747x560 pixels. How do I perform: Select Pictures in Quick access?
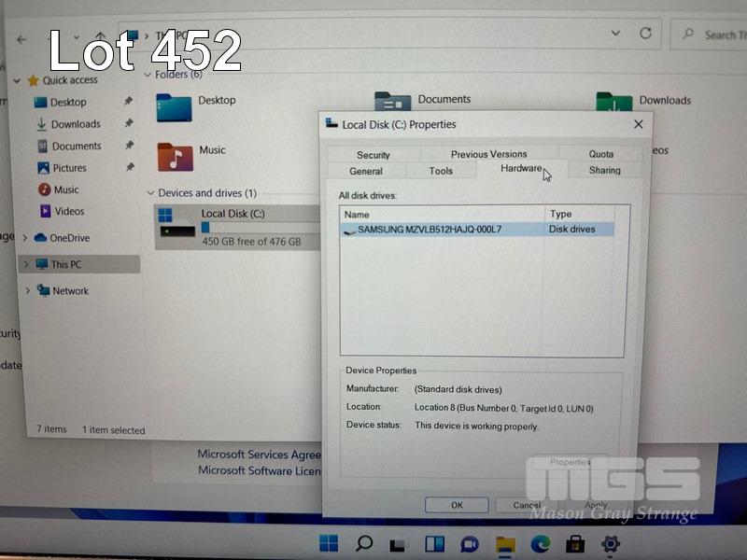click(69, 168)
